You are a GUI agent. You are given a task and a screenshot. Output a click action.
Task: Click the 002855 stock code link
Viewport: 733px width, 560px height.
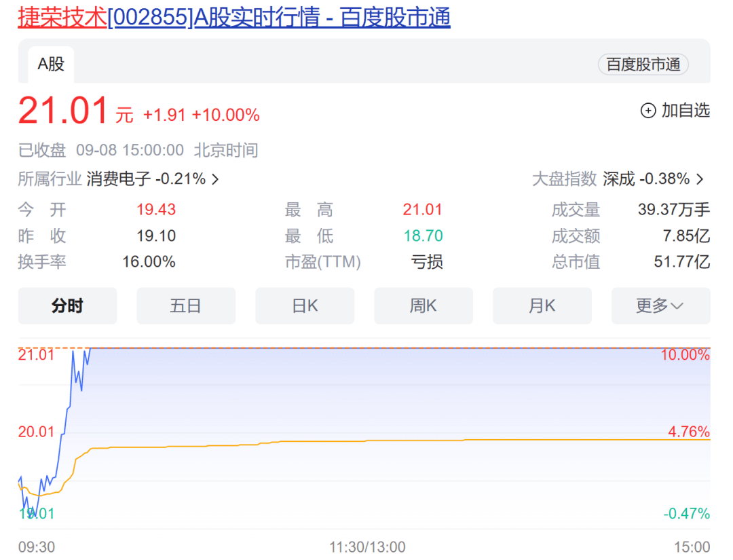151,18
